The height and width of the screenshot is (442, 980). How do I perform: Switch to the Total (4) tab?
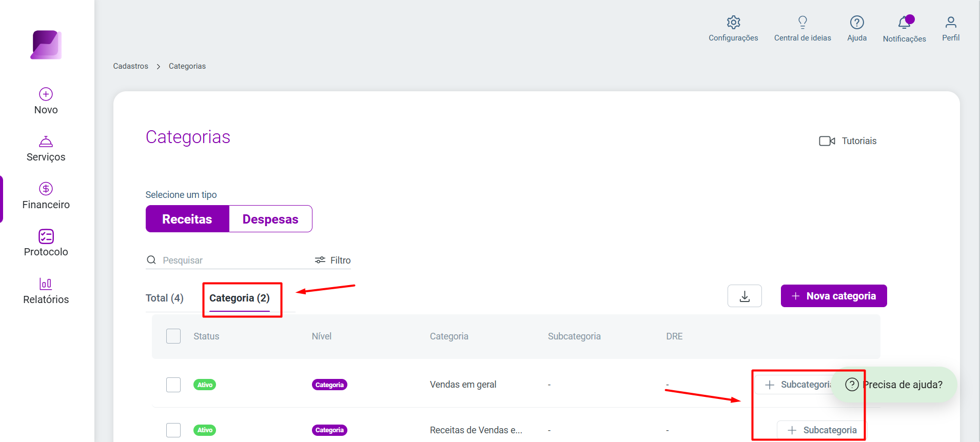[165, 298]
